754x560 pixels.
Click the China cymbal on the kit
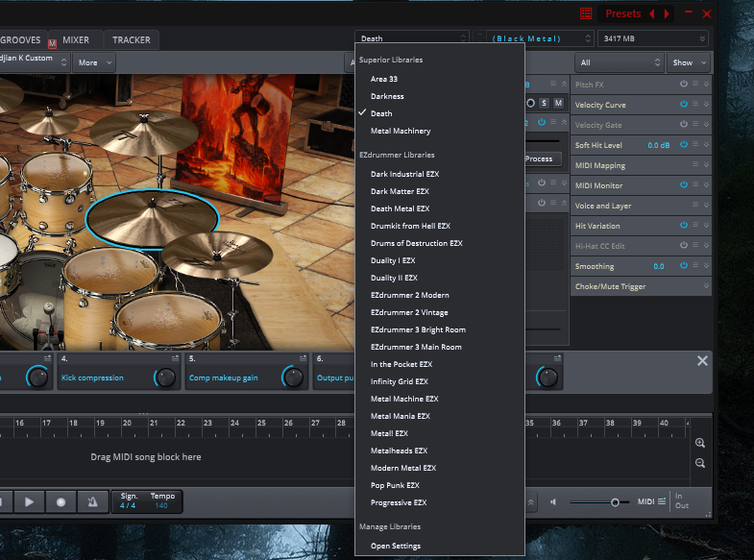[217, 254]
